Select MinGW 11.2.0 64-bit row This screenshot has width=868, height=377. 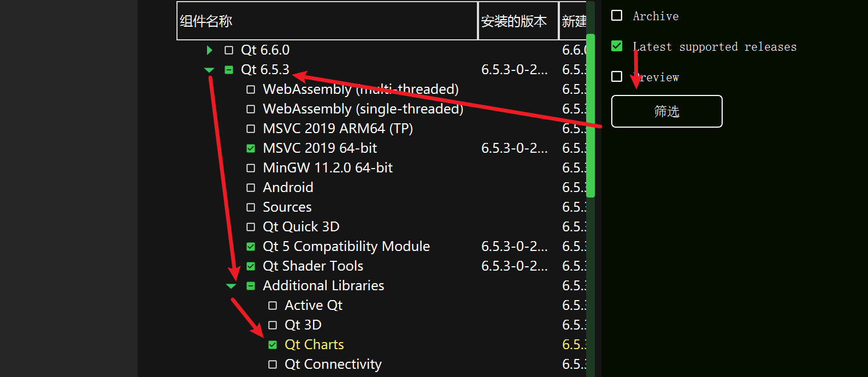tap(328, 168)
